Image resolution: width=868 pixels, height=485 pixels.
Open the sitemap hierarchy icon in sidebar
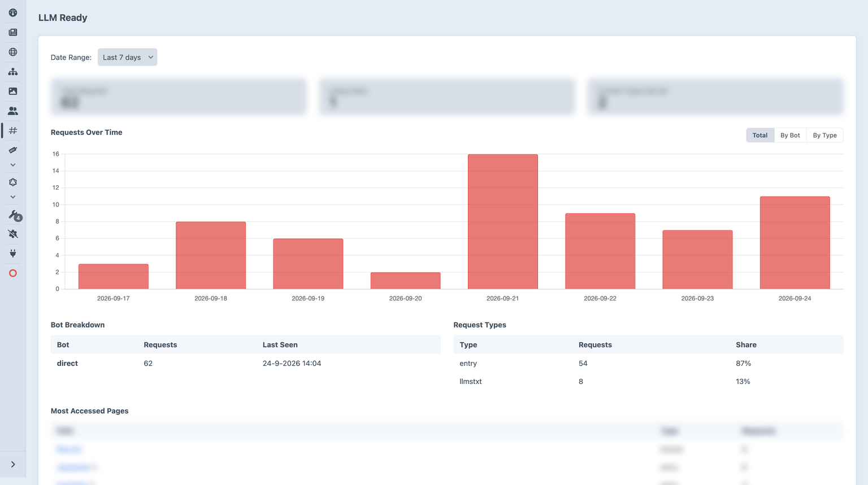coord(12,72)
